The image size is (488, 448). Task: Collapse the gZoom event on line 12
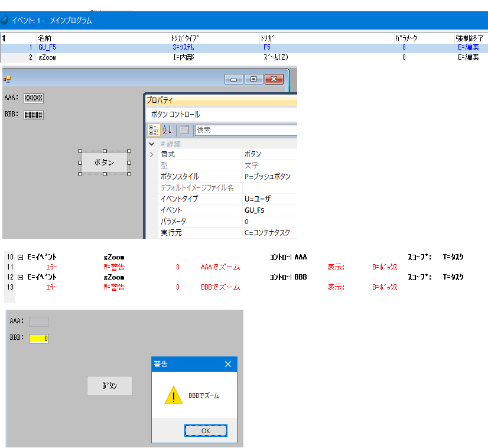[21, 277]
